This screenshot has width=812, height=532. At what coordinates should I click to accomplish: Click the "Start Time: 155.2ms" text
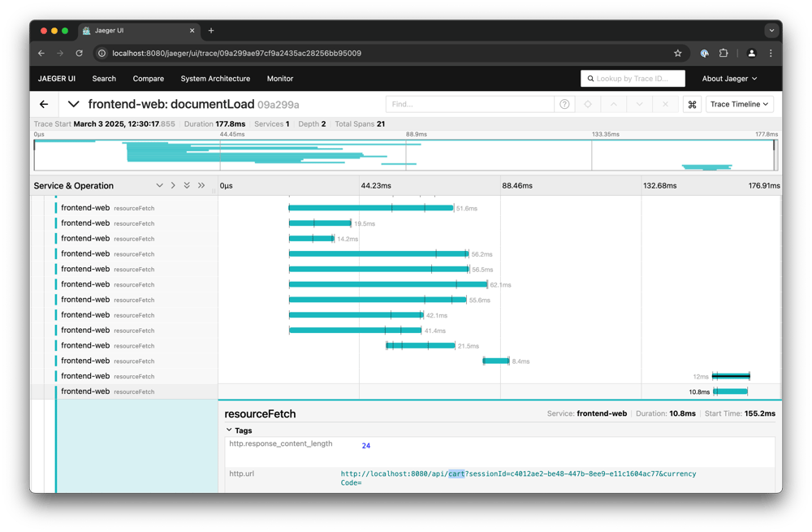(740, 413)
